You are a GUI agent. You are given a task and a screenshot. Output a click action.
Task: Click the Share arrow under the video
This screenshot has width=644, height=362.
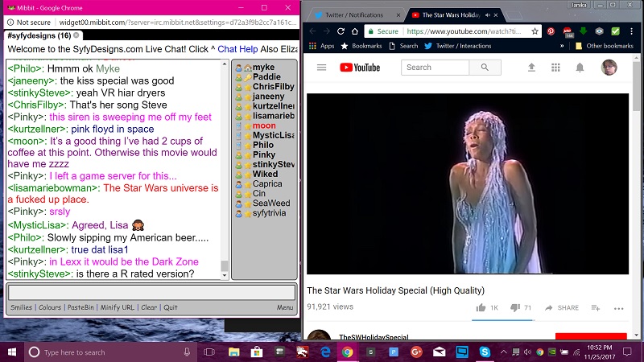coord(549,307)
